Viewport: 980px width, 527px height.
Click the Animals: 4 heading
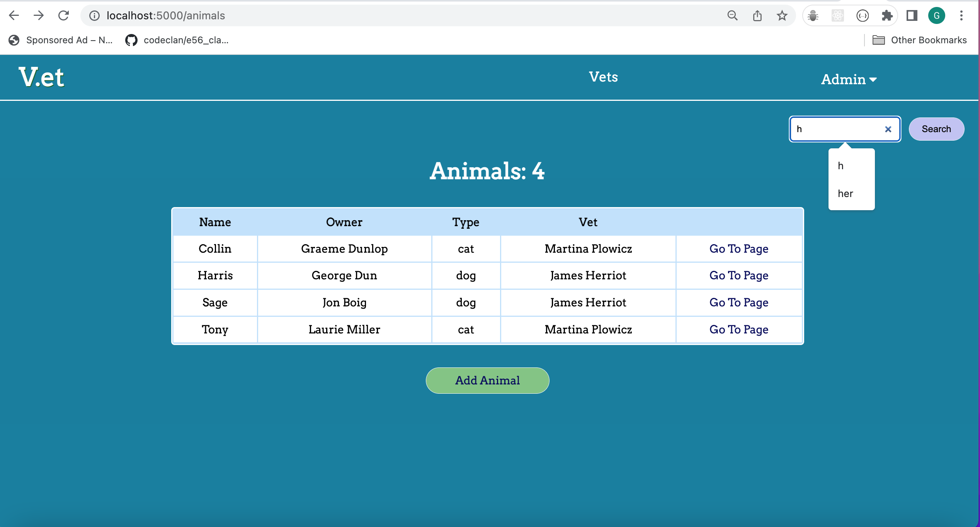487,171
